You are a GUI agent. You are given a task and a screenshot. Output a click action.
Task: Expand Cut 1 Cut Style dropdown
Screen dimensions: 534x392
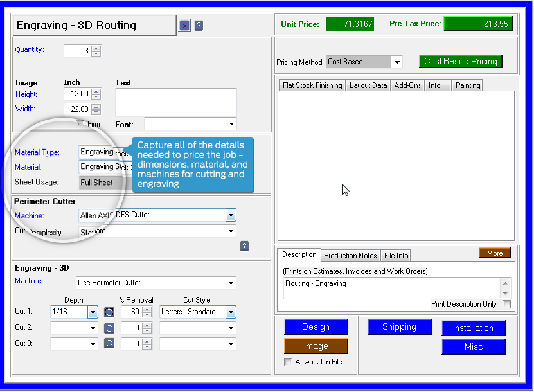[x=231, y=312]
